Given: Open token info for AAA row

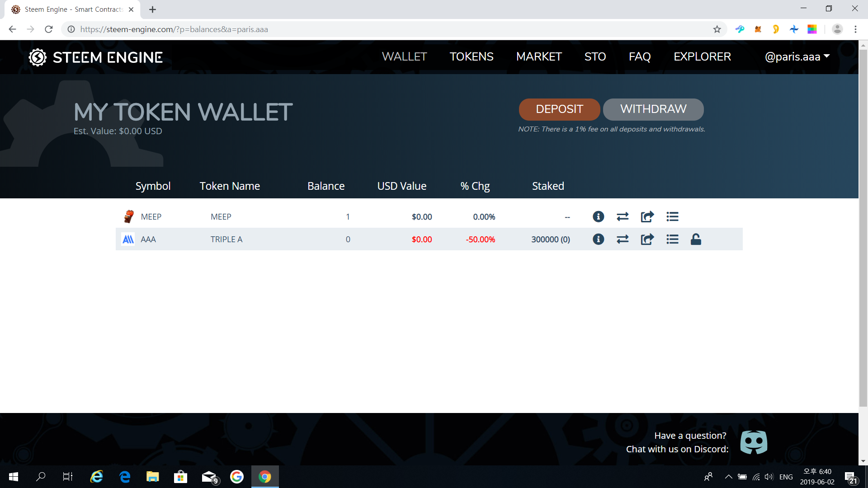Looking at the screenshot, I should (x=598, y=239).
